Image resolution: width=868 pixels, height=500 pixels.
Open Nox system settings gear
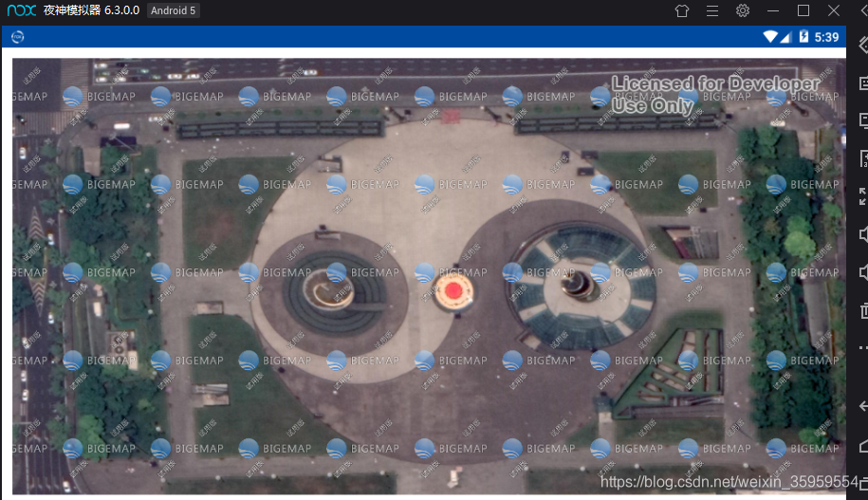pyautogui.click(x=743, y=10)
